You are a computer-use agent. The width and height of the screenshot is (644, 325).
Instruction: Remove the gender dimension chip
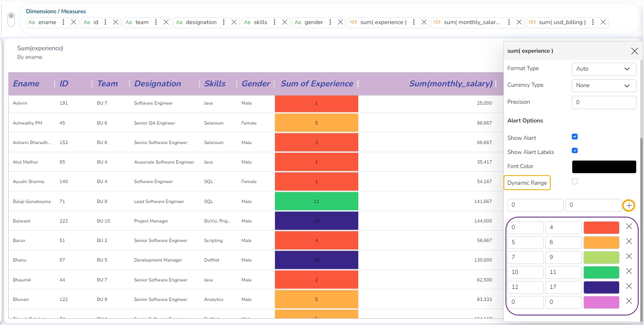click(340, 22)
